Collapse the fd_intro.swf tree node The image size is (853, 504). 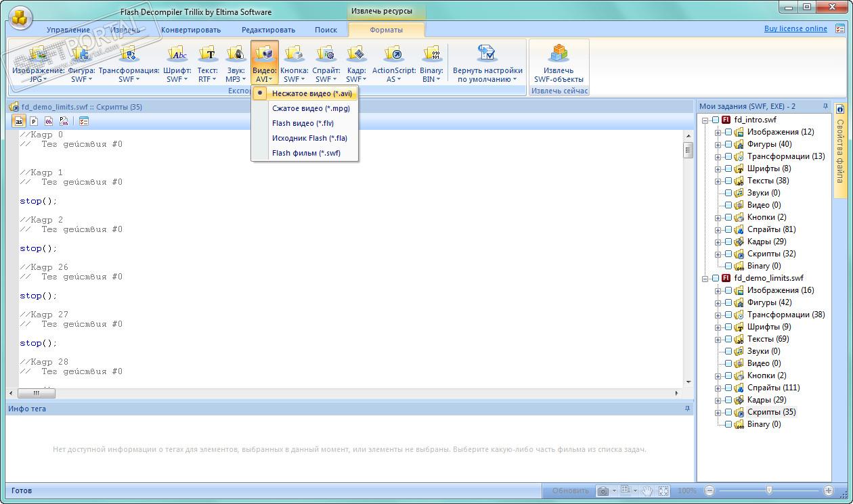(x=705, y=120)
